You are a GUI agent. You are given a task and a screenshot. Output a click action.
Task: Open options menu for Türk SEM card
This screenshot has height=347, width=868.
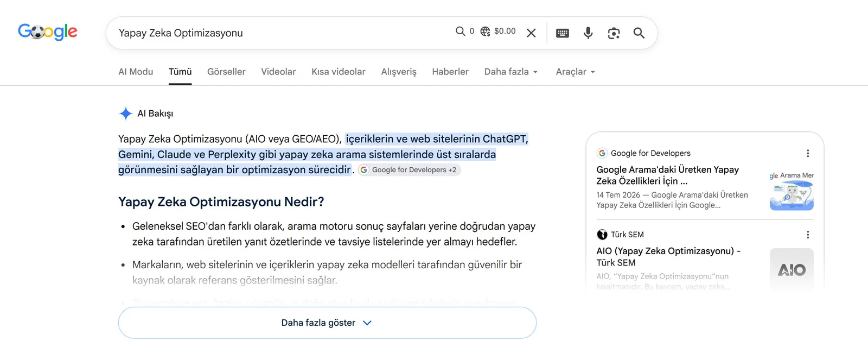coord(808,235)
